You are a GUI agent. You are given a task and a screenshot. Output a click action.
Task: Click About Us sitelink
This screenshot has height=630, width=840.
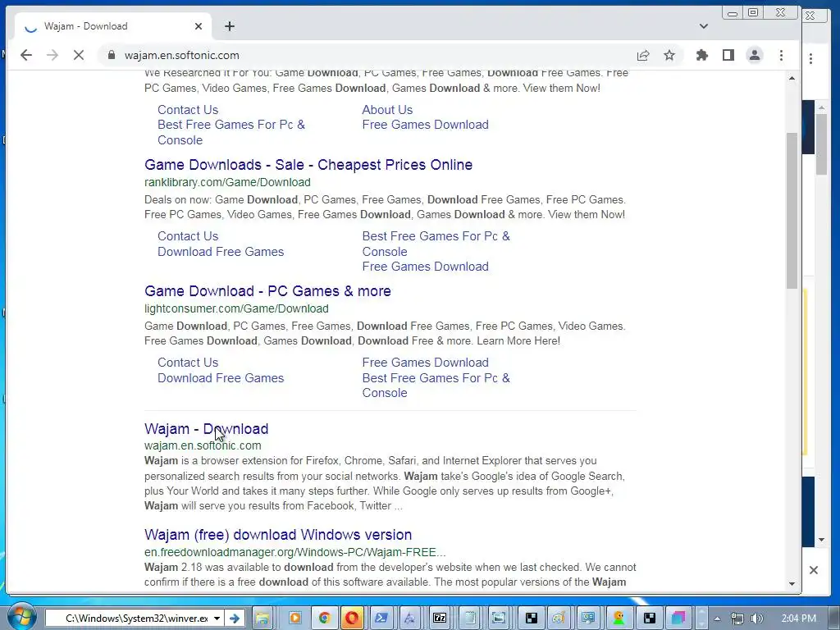pyautogui.click(x=387, y=109)
